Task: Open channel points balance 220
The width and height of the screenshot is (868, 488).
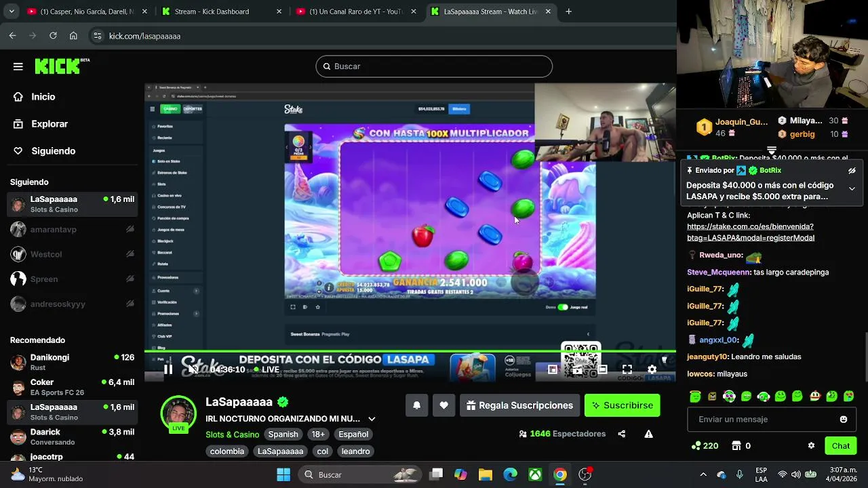Action: pyautogui.click(x=705, y=446)
